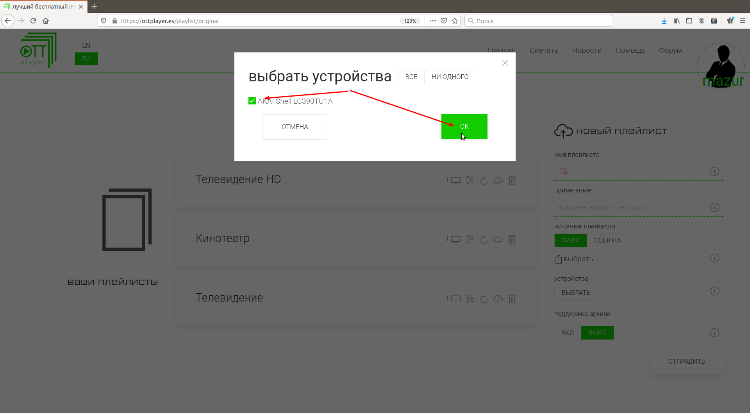Switch language to EN
Screen dimensions: 750x413
[86, 45]
